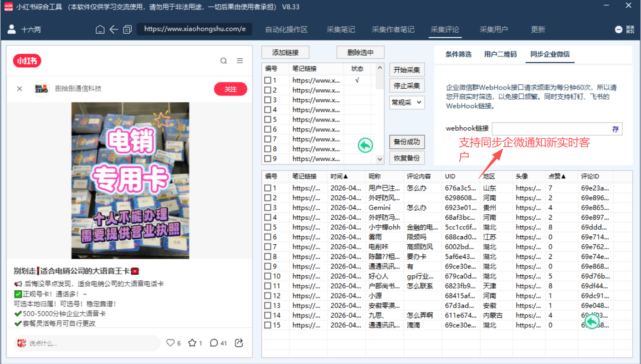Like the note with the heart icon
Image resolution: width=641 pixels, height=364 pixels.
click(x=170, y=343)
